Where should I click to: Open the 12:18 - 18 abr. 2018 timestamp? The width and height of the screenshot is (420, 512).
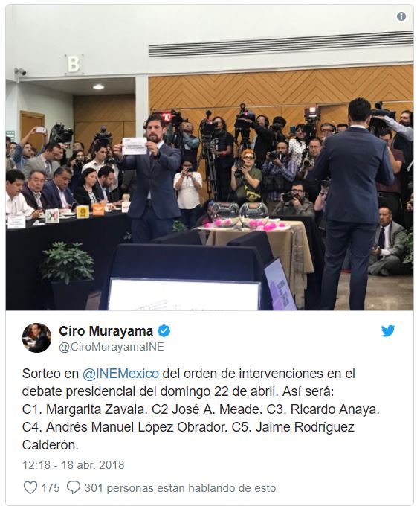pos(74,464)
